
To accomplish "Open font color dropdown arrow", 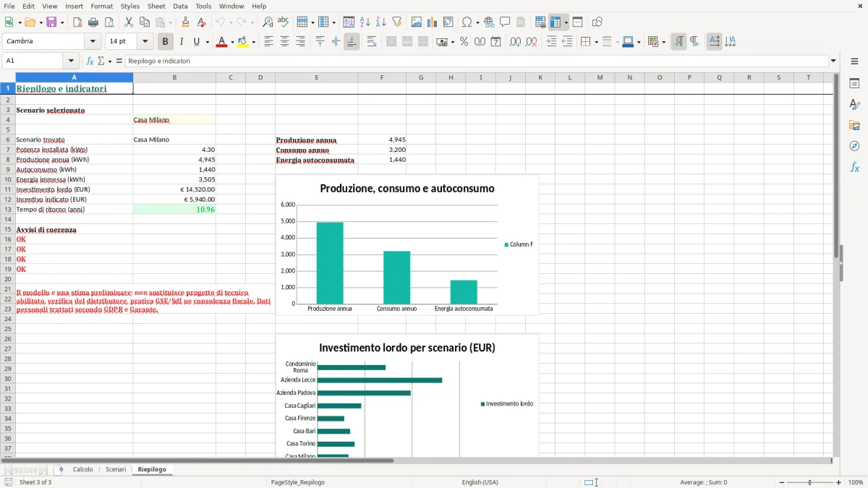I will [x=231, y=42].
